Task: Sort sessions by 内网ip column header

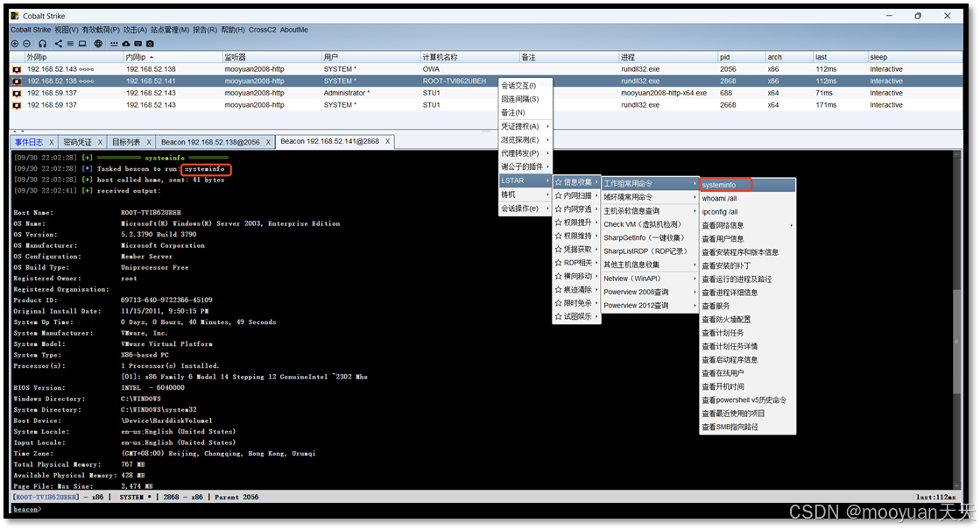Action: click(173, 57)
